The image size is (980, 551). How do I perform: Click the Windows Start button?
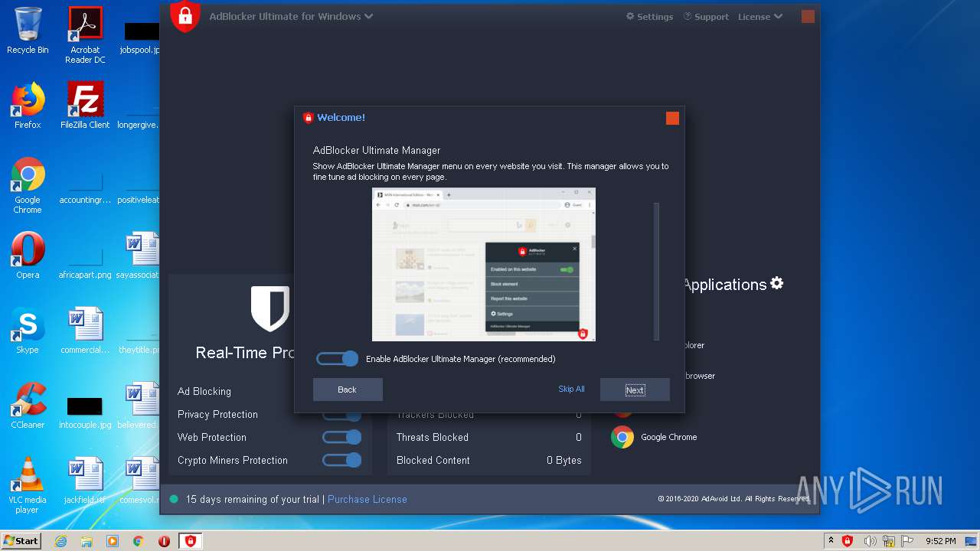tap(21, 540)
